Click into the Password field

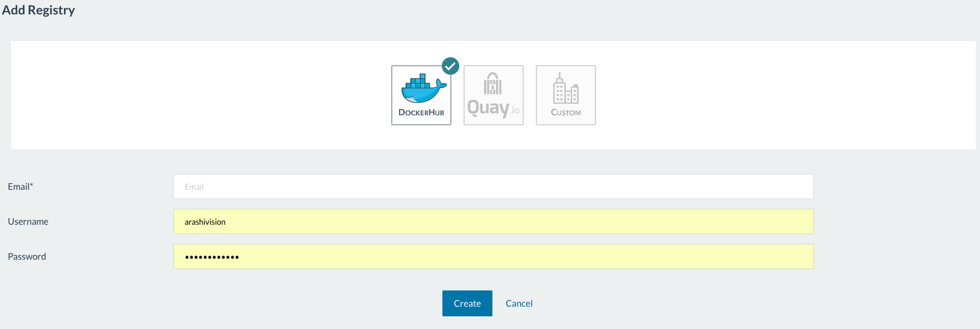click(x=494, y=257)
